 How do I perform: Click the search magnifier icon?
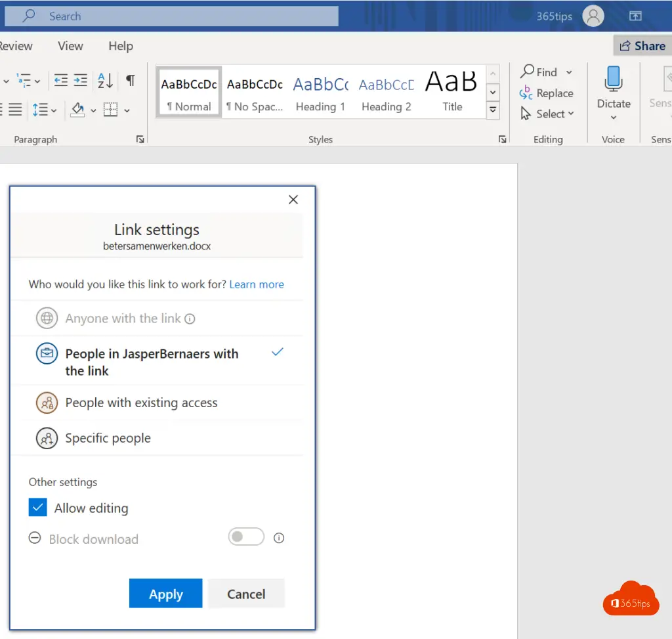click(x=29, y=16)
